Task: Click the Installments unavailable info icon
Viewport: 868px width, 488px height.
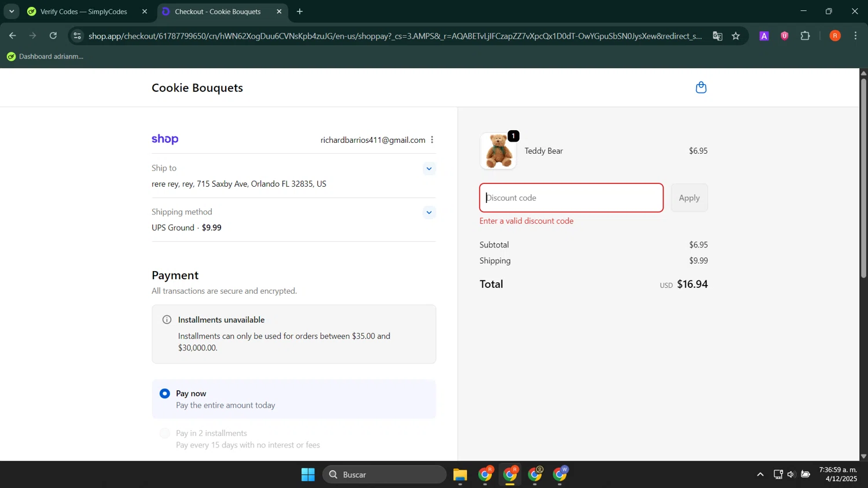Action: coord(167,320)
